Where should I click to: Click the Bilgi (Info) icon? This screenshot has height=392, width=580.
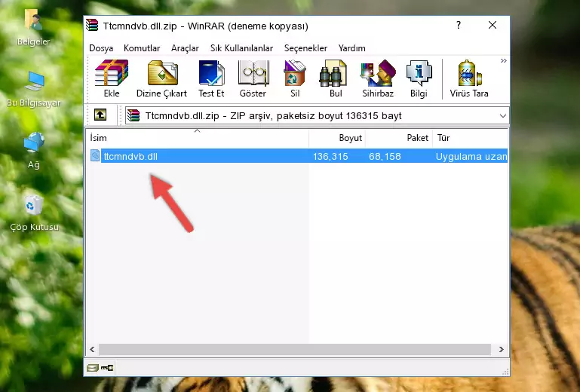pyautogui.click(x=419, y=78)
